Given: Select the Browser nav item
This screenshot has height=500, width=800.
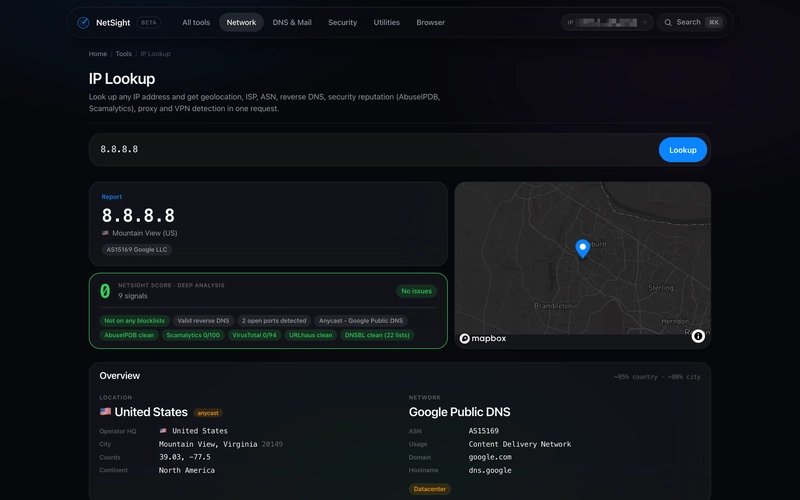Looking at the screenshot, I should (x=431, y=22).
